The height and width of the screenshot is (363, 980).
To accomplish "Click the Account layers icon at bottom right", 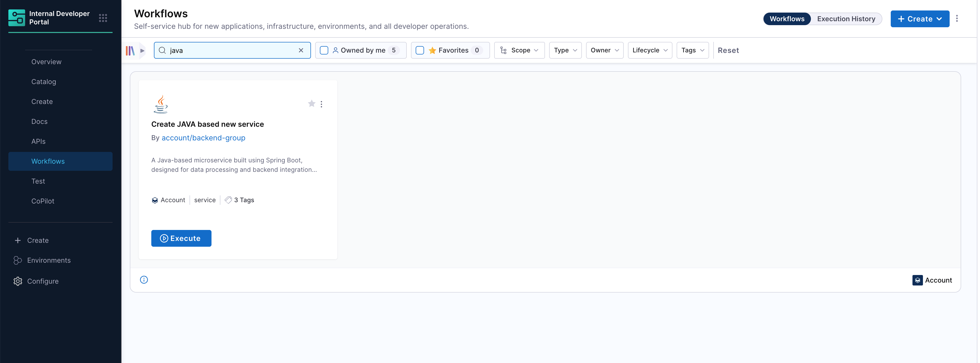I will click(918, 280).
